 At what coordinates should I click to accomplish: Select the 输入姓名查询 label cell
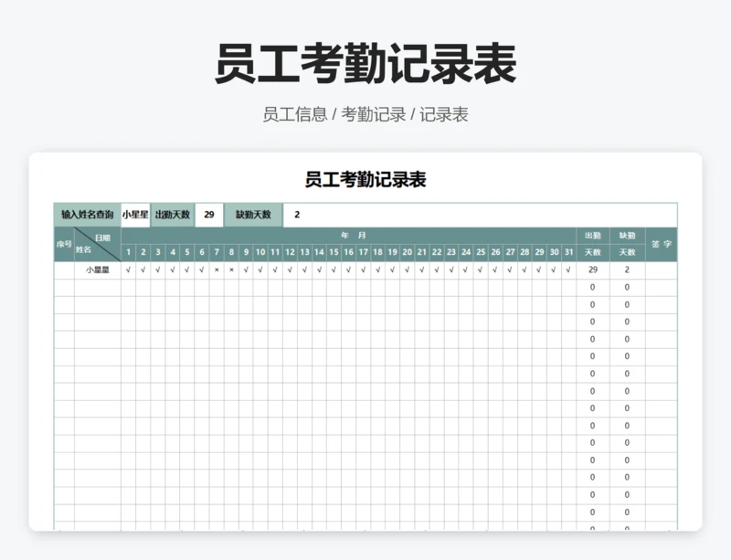[88, 215]
